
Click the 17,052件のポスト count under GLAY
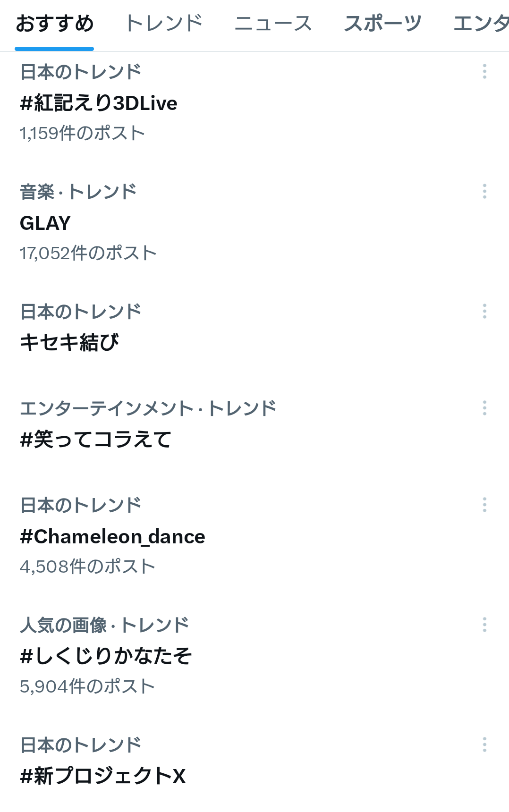[x=88, y=253]
